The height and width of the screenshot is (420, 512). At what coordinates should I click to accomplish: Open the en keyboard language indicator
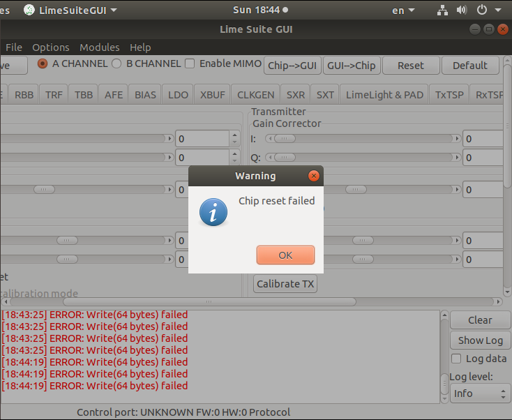point(403,10)
